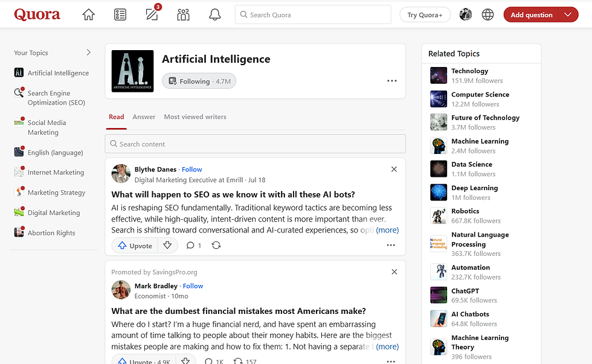
Task: Switch to the Most viewed writers tab
Action: 195,117
